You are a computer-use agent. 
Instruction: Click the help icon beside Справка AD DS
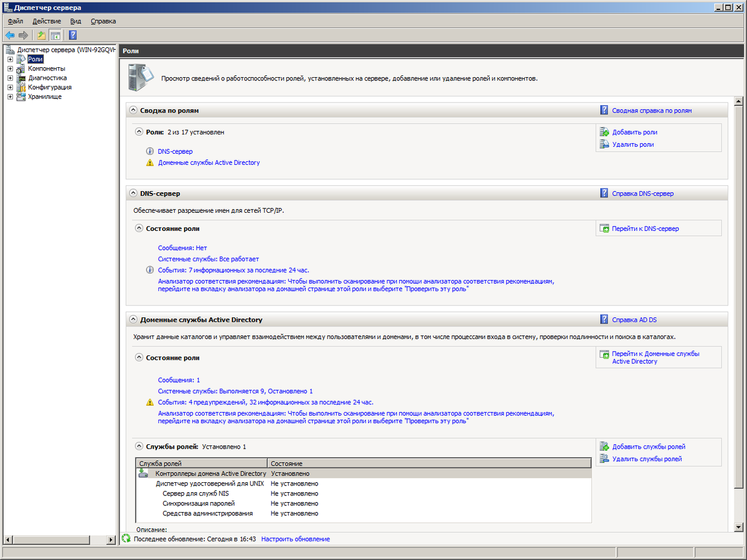(604, 320)
